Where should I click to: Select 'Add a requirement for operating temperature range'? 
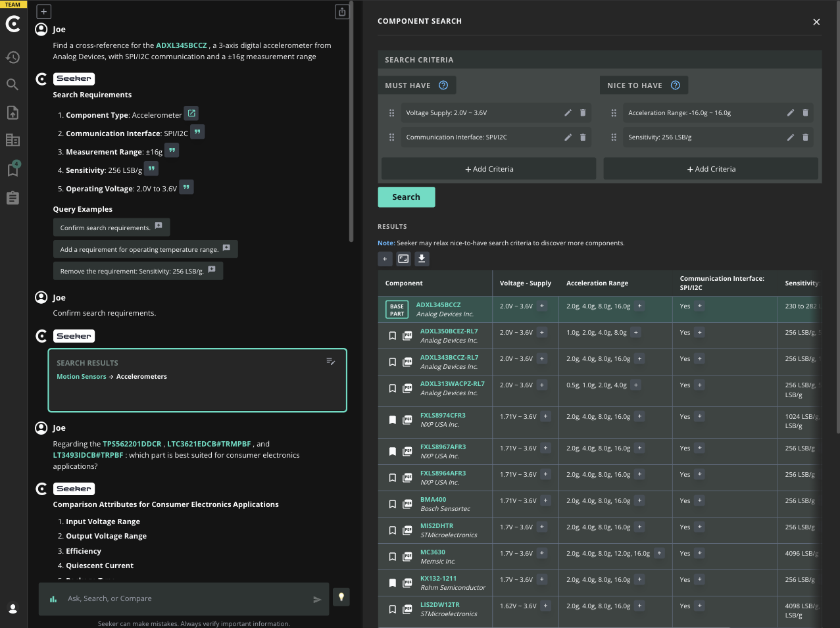pyautogui.click(x=145, y=249)
